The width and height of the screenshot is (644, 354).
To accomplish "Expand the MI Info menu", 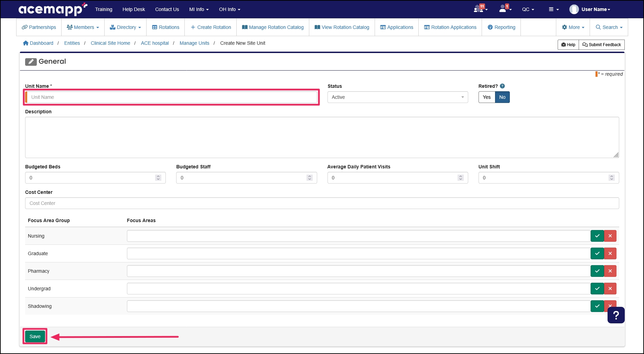I will (198, 9).
